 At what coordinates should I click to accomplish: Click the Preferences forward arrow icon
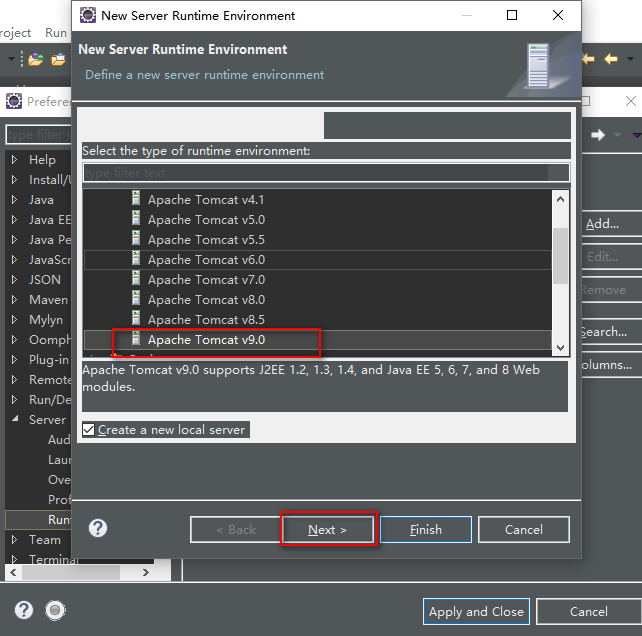598,134
